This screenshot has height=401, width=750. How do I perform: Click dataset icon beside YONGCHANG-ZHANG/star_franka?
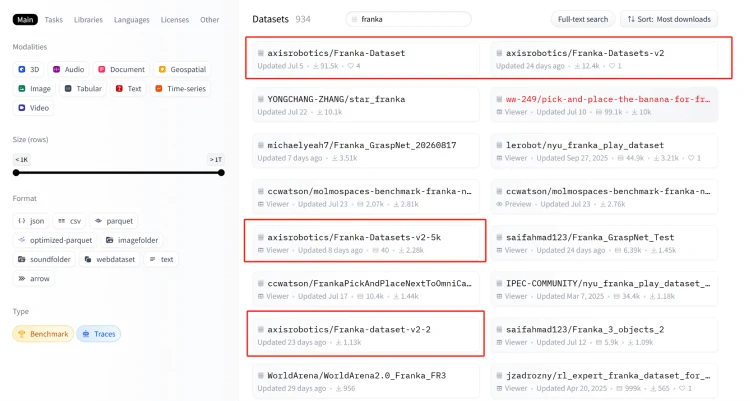click(x=261, y=99)
